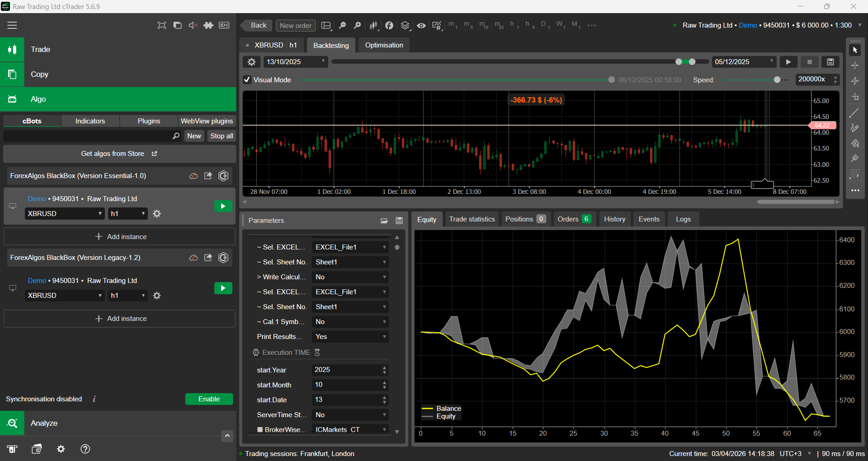Click Get algos from Store
Screen dimensions: 868x461
pyautogui.click(x=119, y=154)
